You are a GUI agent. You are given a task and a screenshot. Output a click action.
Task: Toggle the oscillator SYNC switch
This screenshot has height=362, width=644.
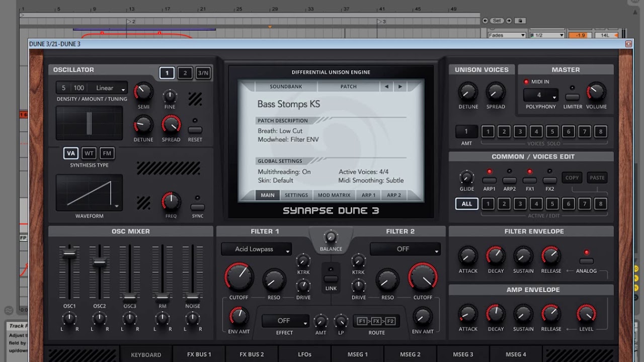pos(198,207)
